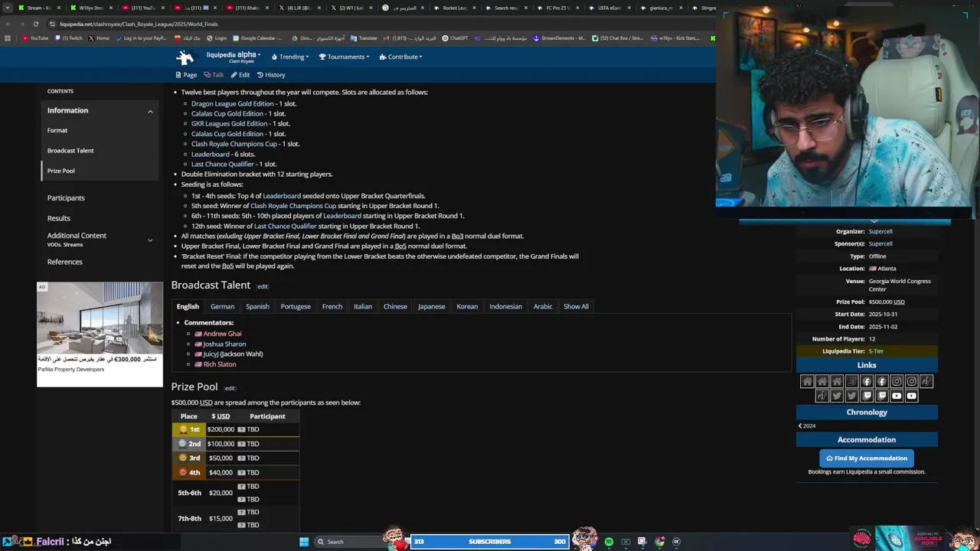Screen dimensions: 980x551
Task: Open the Leaderboard link with 6 slots
Action: (x=211, y=154)
